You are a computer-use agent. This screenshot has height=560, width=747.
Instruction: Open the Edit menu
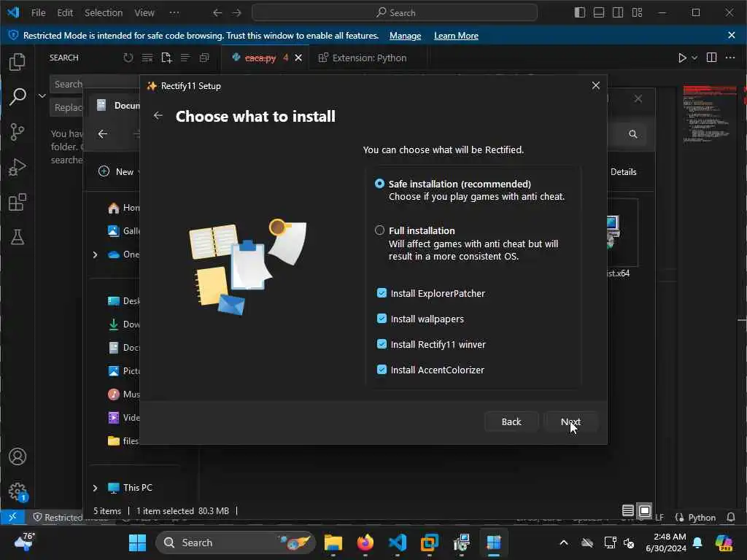tap(65, 13)
